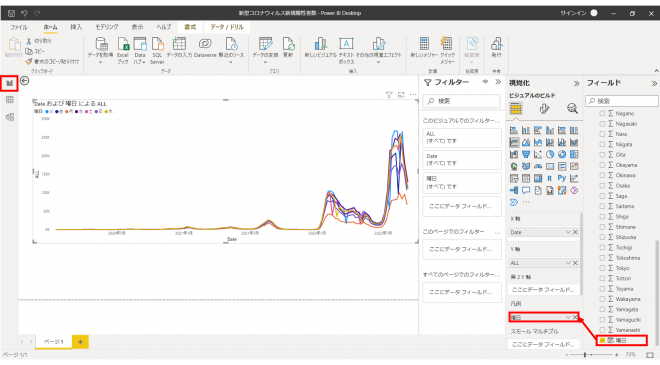The width and height of the screenshot is (660, 365).
Task: Switch to the Data table view icon
Action: click(10, 100)
